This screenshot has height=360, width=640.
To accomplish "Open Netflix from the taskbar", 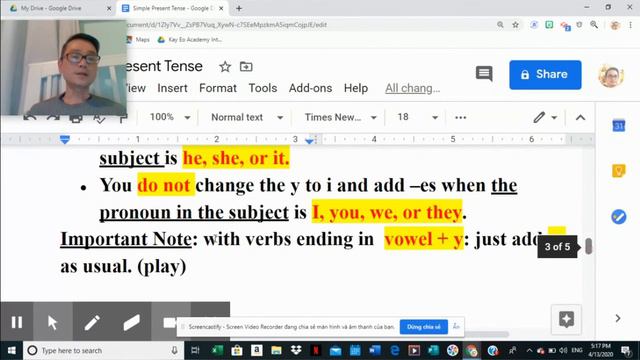I will point(316,351).
